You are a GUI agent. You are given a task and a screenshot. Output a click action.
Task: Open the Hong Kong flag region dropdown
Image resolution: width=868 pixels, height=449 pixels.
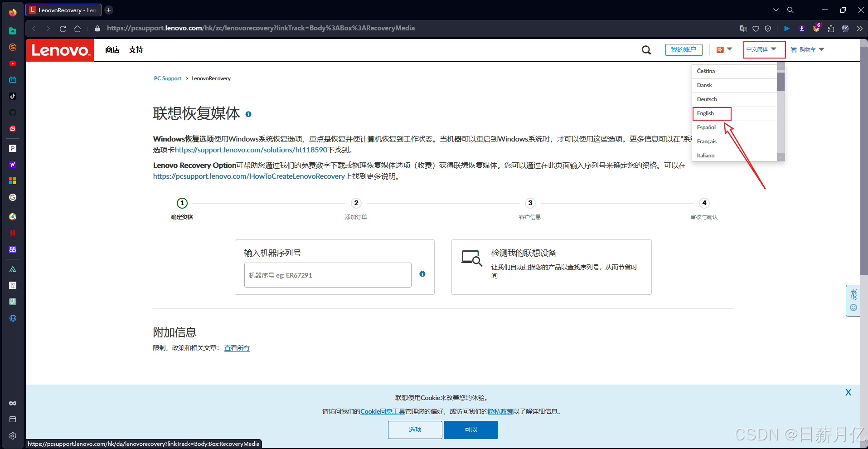724,49
